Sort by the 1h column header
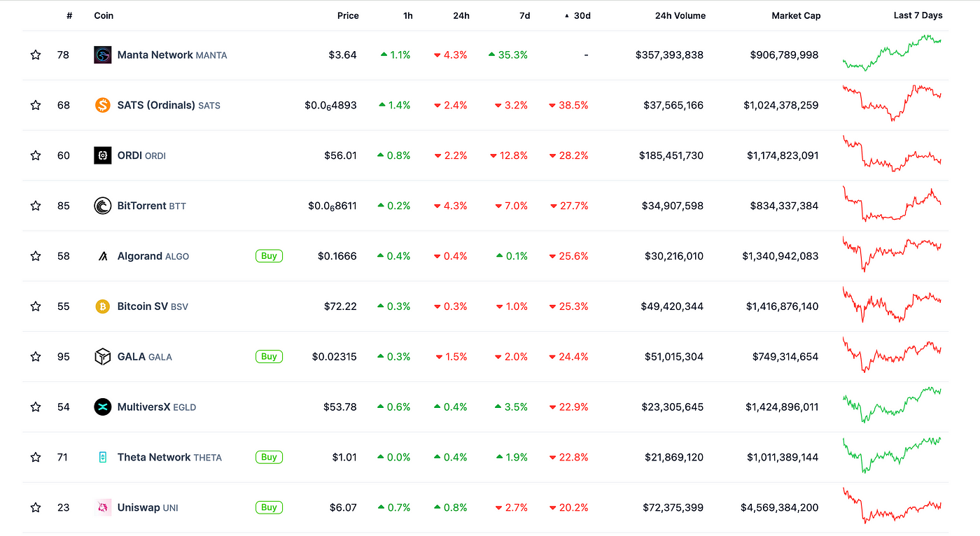980x536 pixels. coord(407,15)
